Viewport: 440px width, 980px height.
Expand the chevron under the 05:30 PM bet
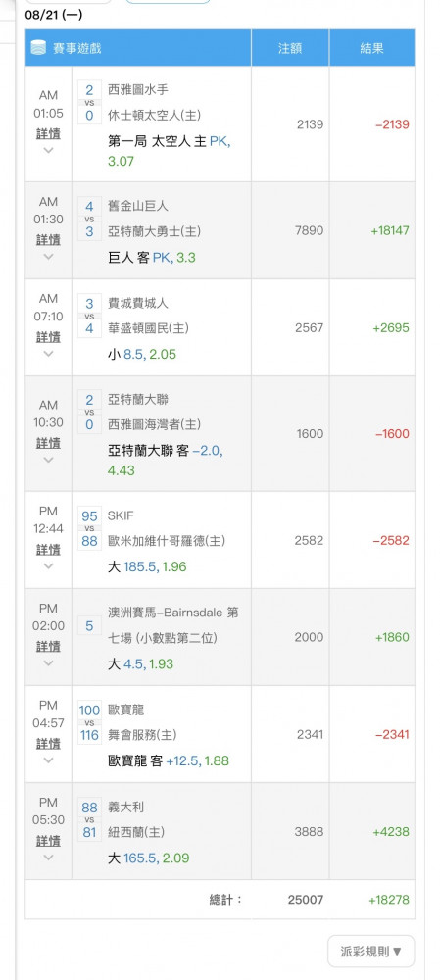click(48, 857)
